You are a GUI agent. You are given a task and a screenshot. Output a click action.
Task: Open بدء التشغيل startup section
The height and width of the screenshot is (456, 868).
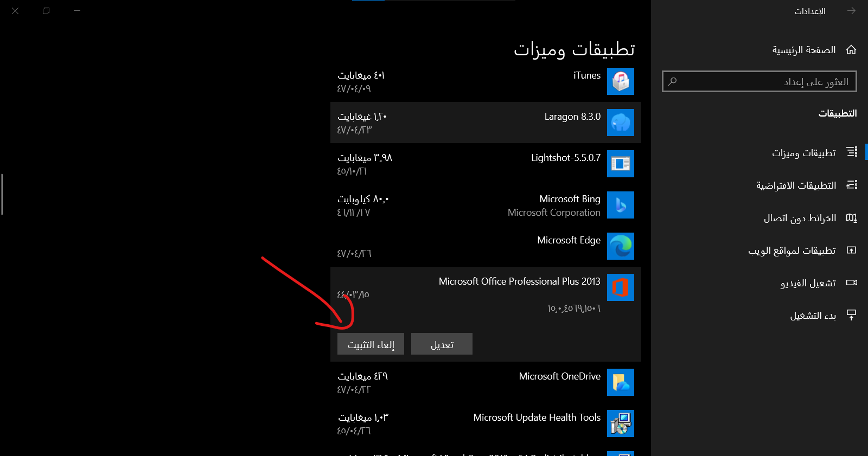point(813,316)
